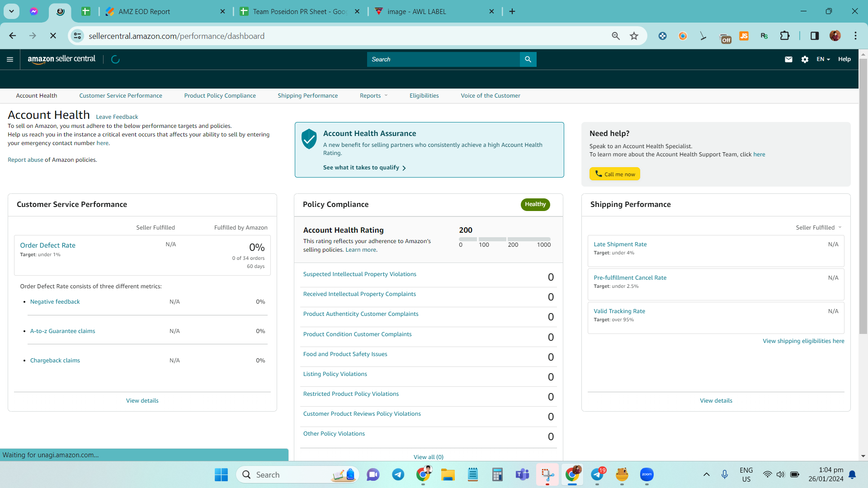Image resolution: width=868 pixels, height=488 pixels.
Task: Switch to the AMZ EOD Report tab
Action: click(x=165, y=11)
